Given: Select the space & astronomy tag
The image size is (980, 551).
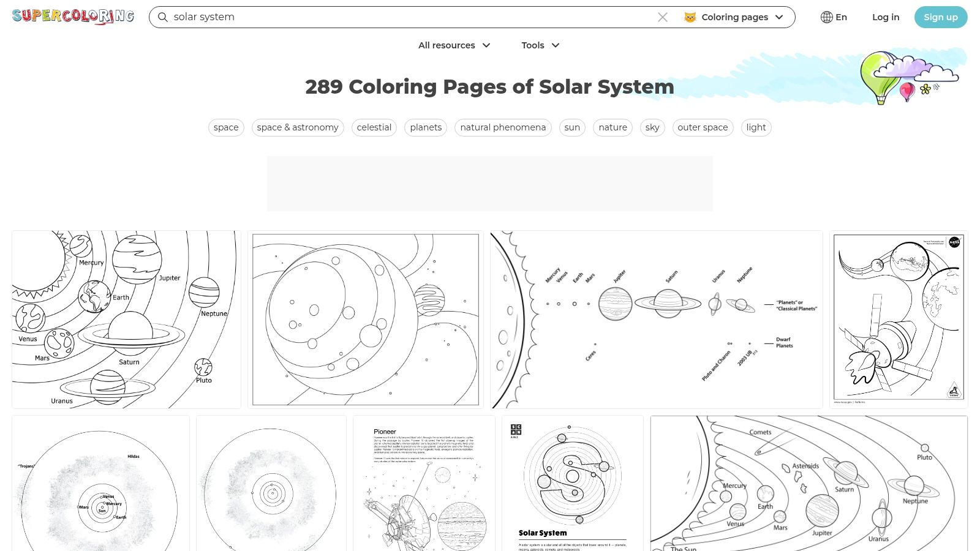Looking at the screenshot, I should [x=298, y=127].
